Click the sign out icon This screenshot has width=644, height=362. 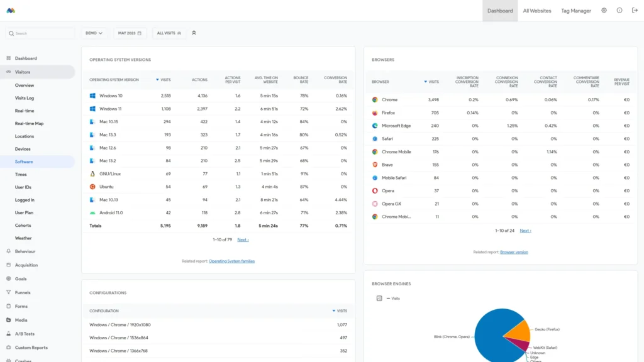point(634,11)
